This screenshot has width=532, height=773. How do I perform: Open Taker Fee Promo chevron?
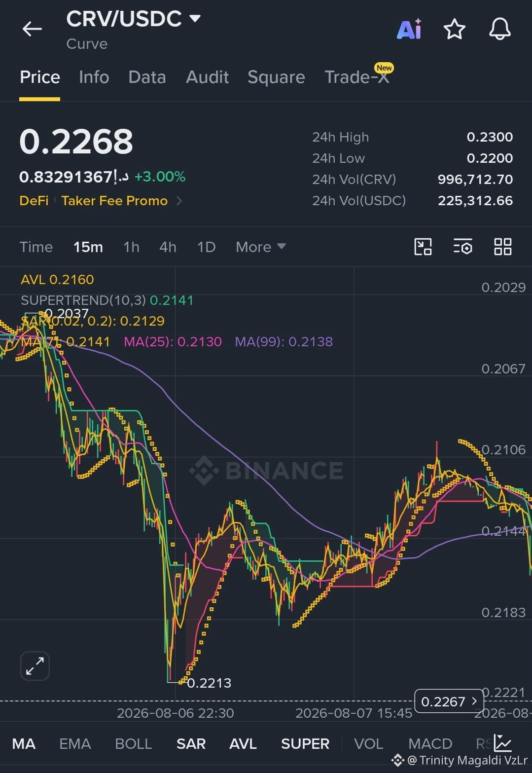(179, 201)
